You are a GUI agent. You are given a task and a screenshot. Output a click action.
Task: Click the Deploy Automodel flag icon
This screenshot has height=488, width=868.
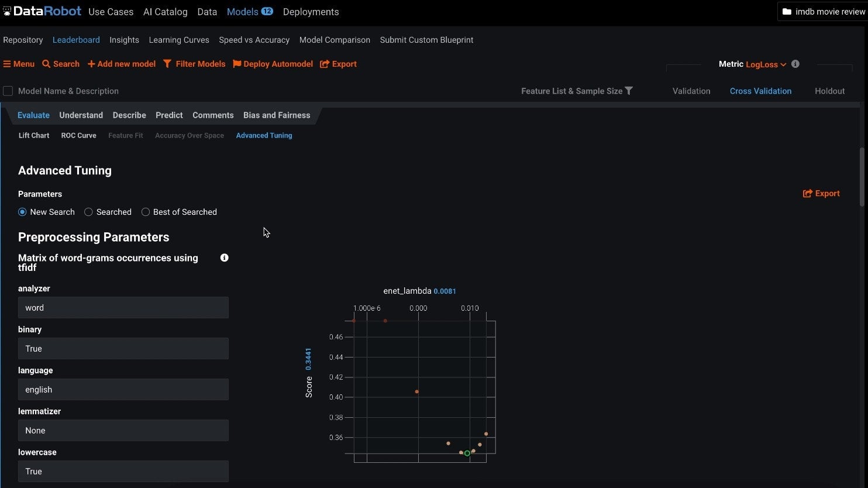(x=237, y=64)
